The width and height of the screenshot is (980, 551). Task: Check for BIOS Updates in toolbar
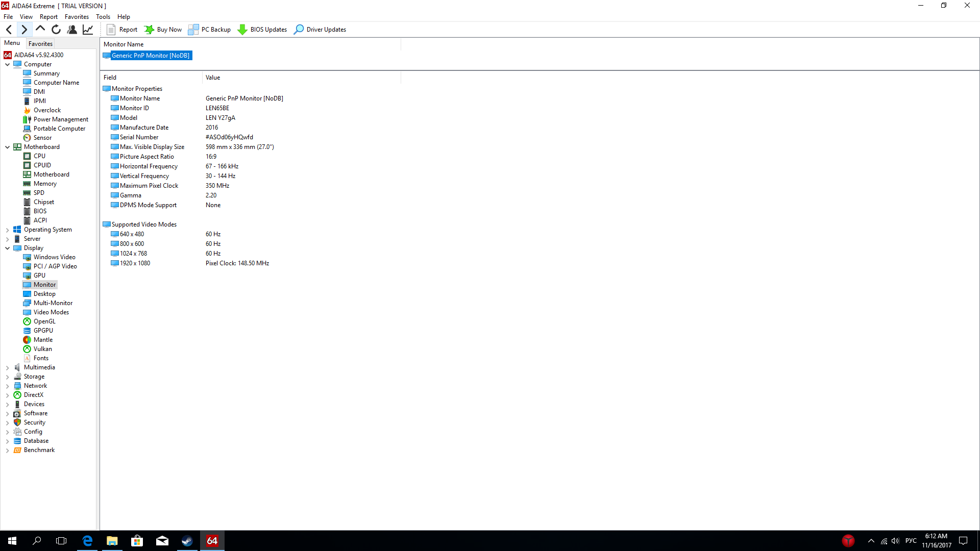(x=262, y=30)
